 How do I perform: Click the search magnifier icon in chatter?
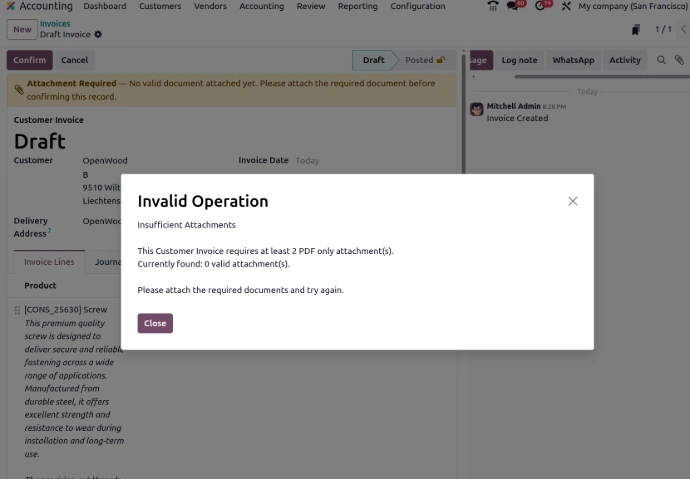[661, 60]
